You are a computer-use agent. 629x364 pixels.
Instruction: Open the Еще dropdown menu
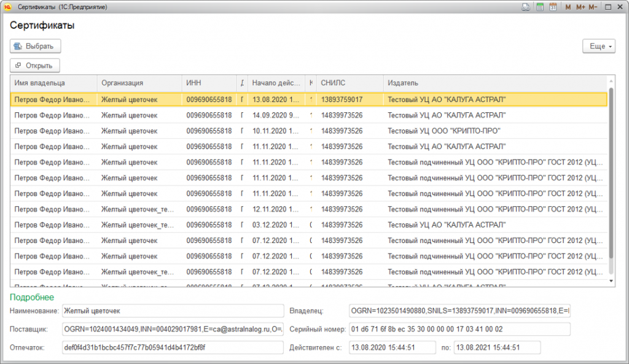[599, 46]
